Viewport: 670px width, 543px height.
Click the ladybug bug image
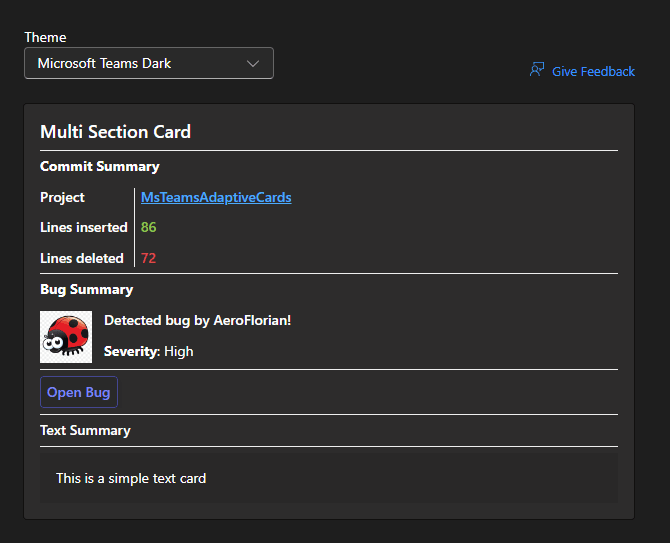coord(66,337)
